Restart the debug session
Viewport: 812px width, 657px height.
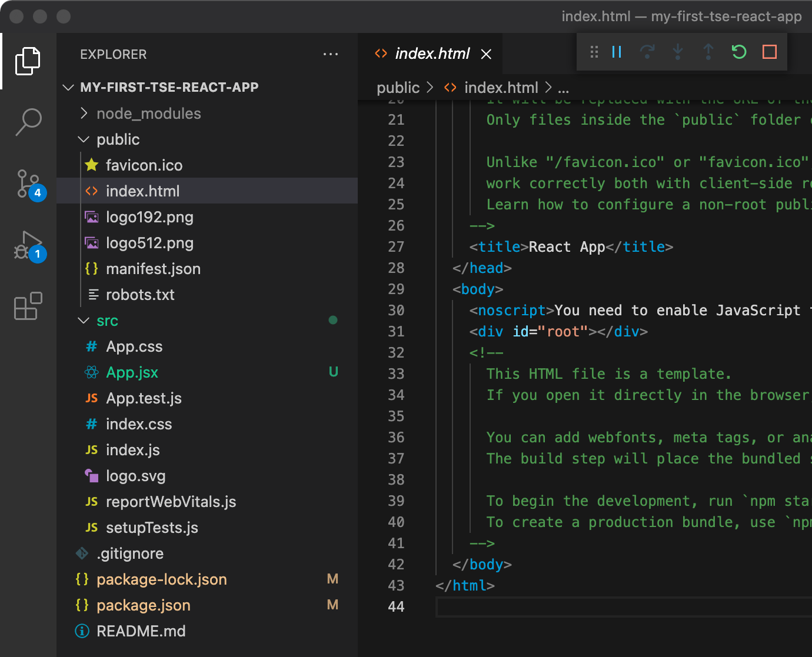tap(739, 52)
